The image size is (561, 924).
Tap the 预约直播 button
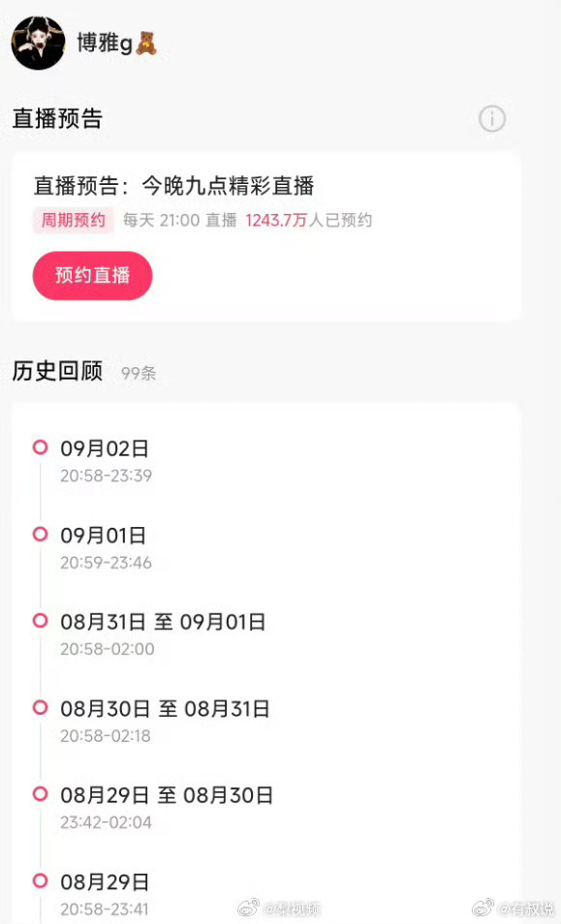(92, 275)
